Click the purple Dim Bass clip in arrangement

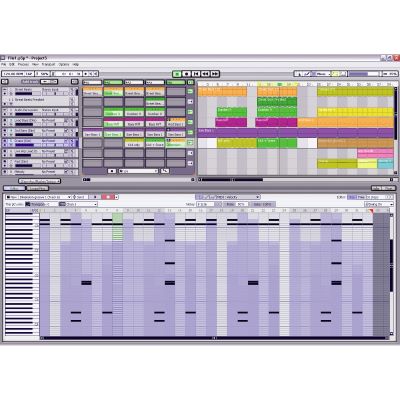pos(295,133)
